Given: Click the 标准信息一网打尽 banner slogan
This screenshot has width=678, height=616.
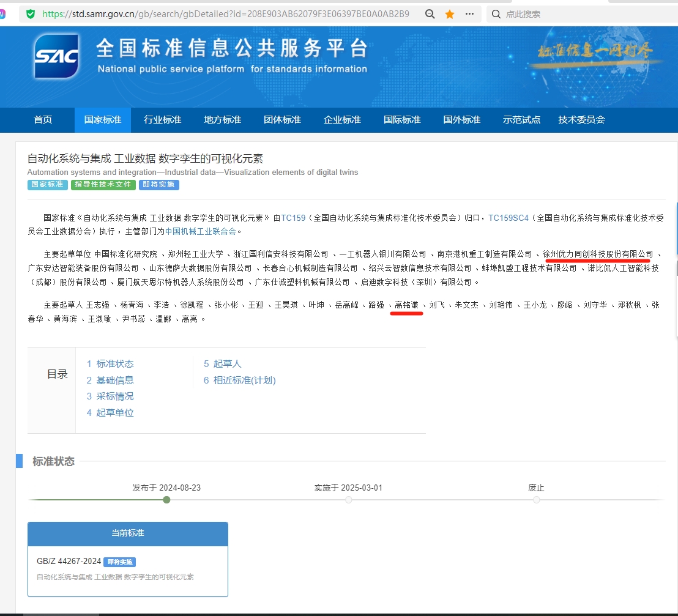Looking at the screenshot, I should [x=595, y=52].
